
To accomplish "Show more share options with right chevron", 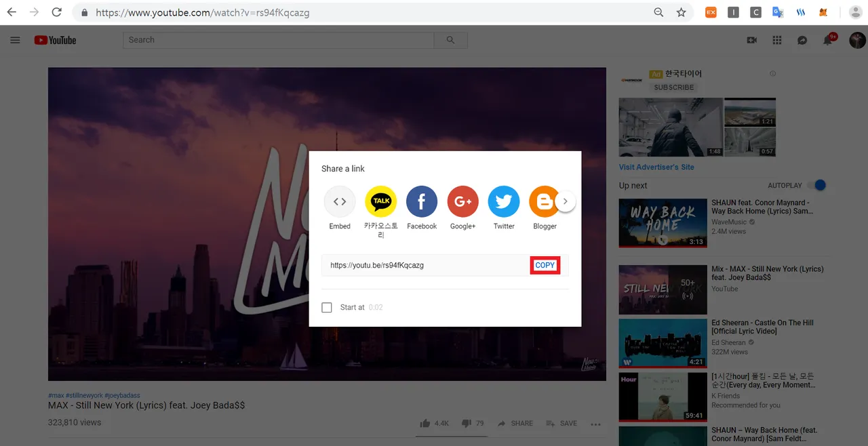I will 566,201.
